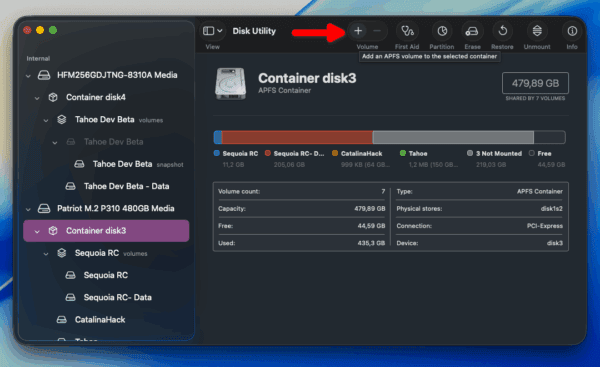Image resolution: width=600 pixels, height=367 pixels.
Task: Click the Restore arrow icon
Action: 503,31
